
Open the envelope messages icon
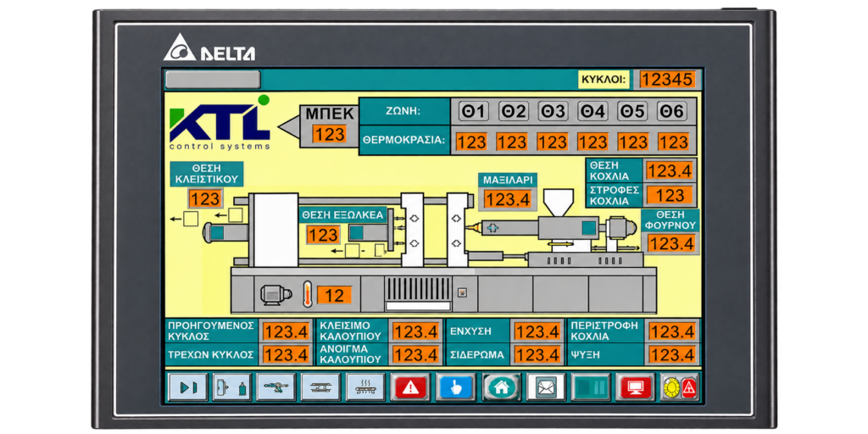546,387
